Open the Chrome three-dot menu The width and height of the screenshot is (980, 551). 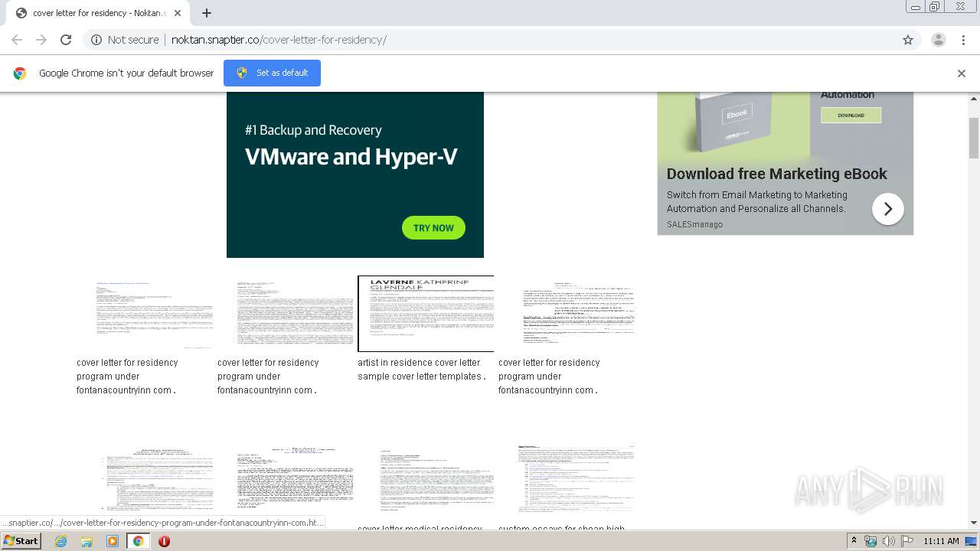click(963, 40)
